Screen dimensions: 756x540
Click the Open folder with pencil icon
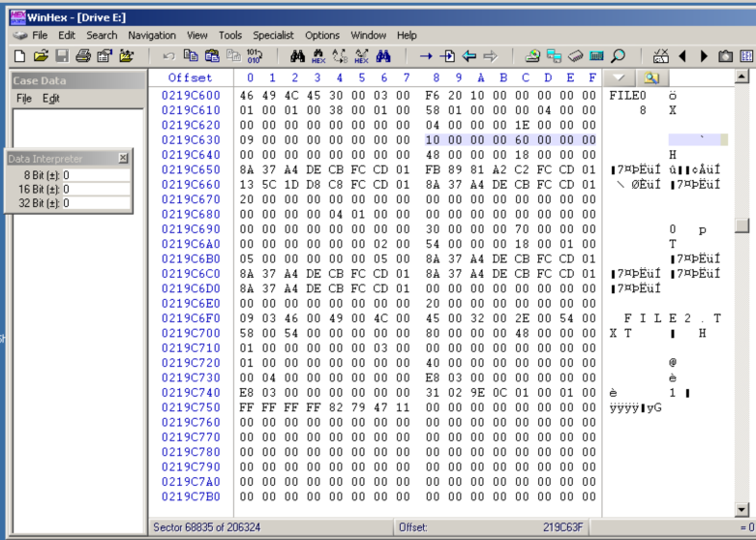[126, 56]
